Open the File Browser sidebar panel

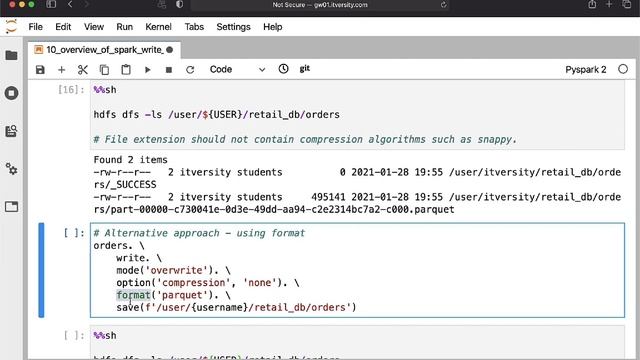pyautogui.click(x=11, y=55)
